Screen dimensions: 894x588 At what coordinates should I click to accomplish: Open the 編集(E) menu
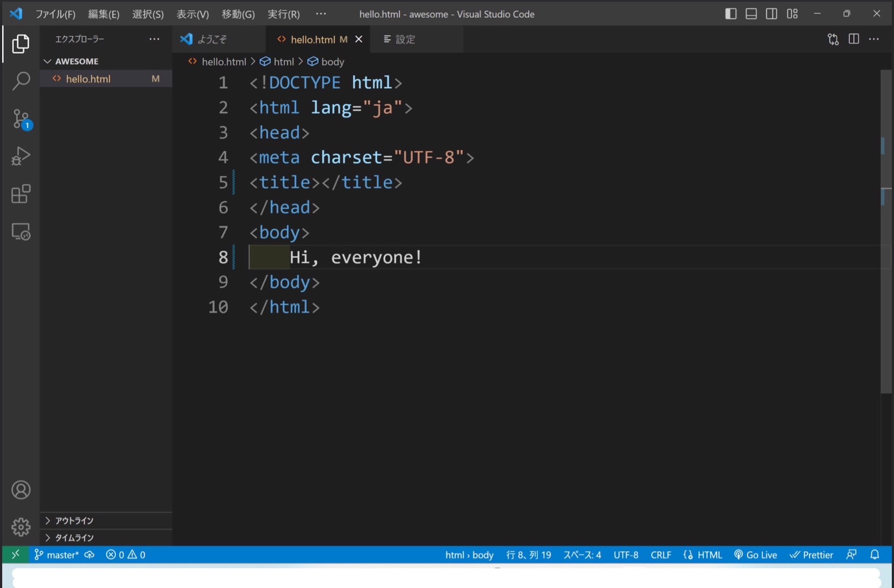[104, 14]
